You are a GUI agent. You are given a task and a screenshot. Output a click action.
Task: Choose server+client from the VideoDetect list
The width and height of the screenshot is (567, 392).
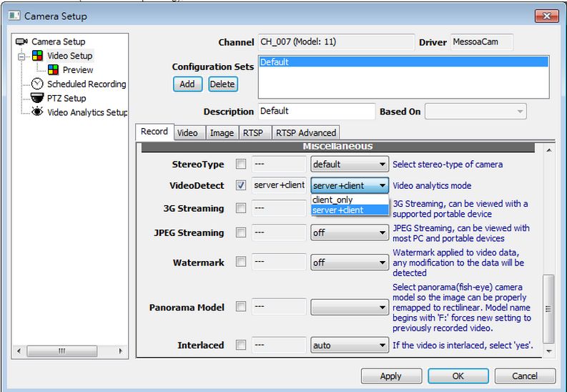pyautogui.click(x=350, y=210)
